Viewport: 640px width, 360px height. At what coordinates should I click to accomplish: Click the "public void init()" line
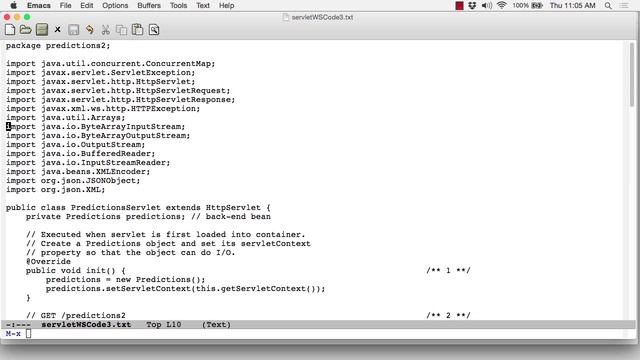(76, 271)
